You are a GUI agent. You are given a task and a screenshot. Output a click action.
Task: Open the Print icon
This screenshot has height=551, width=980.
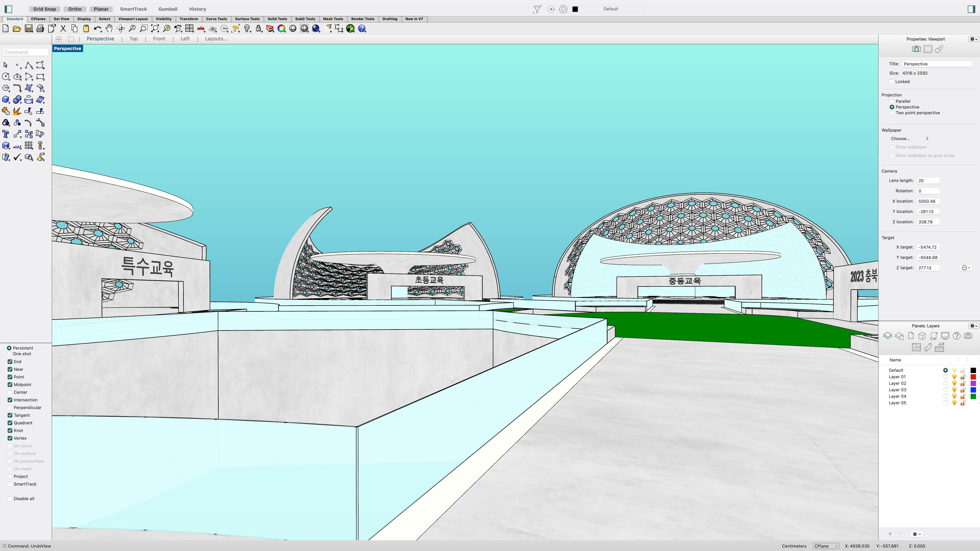[x=40, y=29]
